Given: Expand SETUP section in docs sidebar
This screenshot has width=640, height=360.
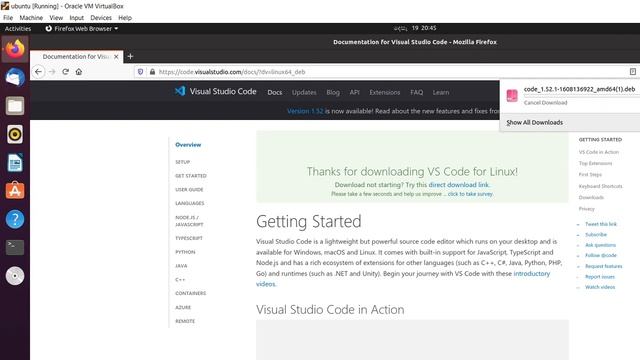Looking at the screenshot, I should 182,162.
